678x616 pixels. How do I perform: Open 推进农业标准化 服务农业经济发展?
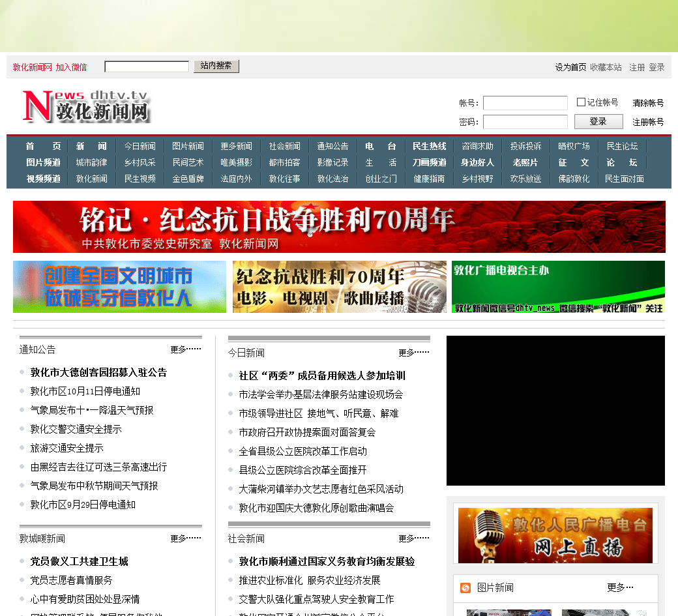pos(310,580)
